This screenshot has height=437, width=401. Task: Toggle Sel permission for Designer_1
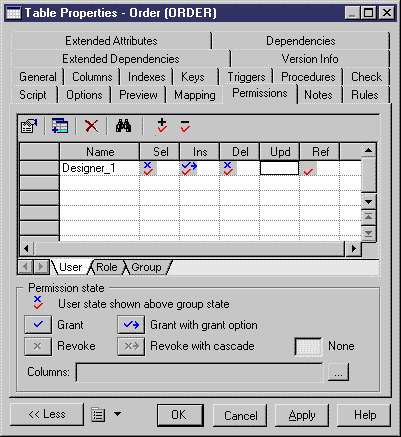coord(159,168)
